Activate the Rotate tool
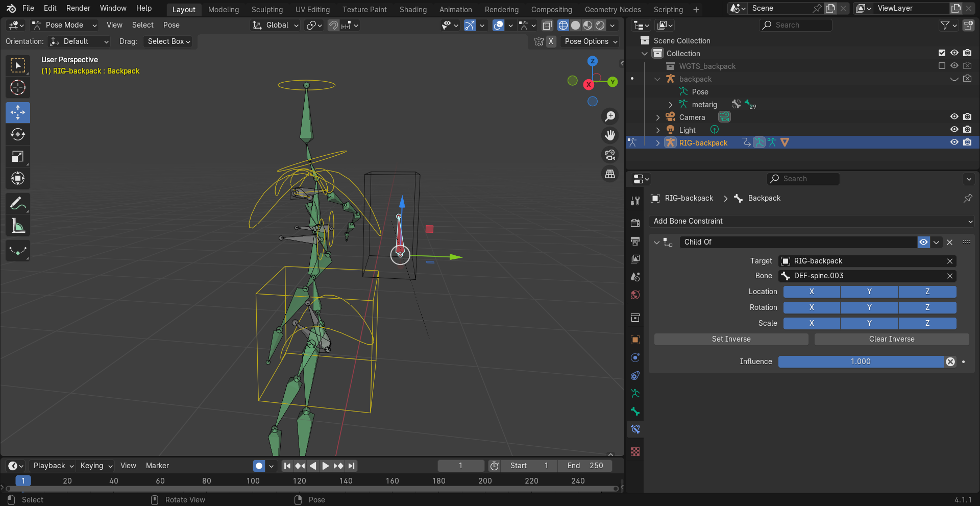The image size is (980, 506). pos(18,134)
